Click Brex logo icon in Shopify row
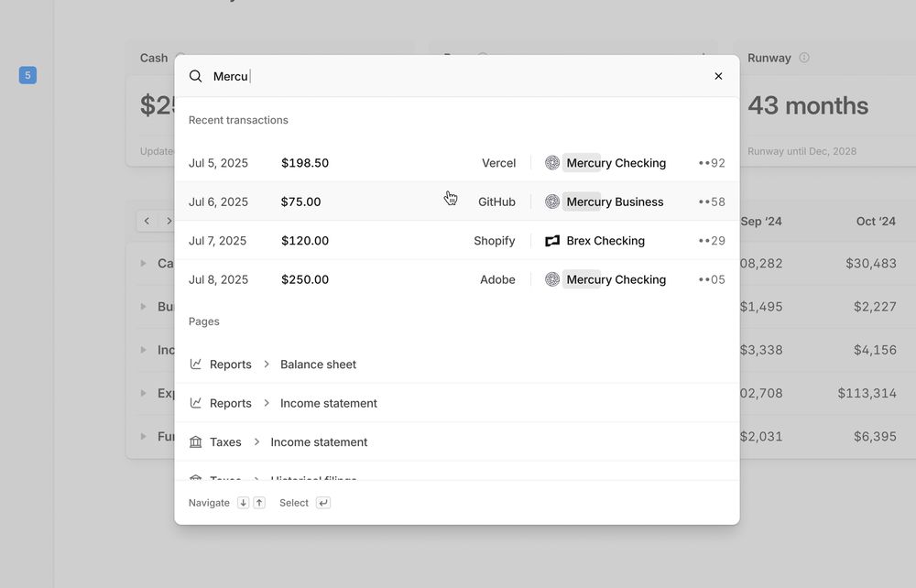This screenshot has height=588, width=916. (x=552, y=241)
